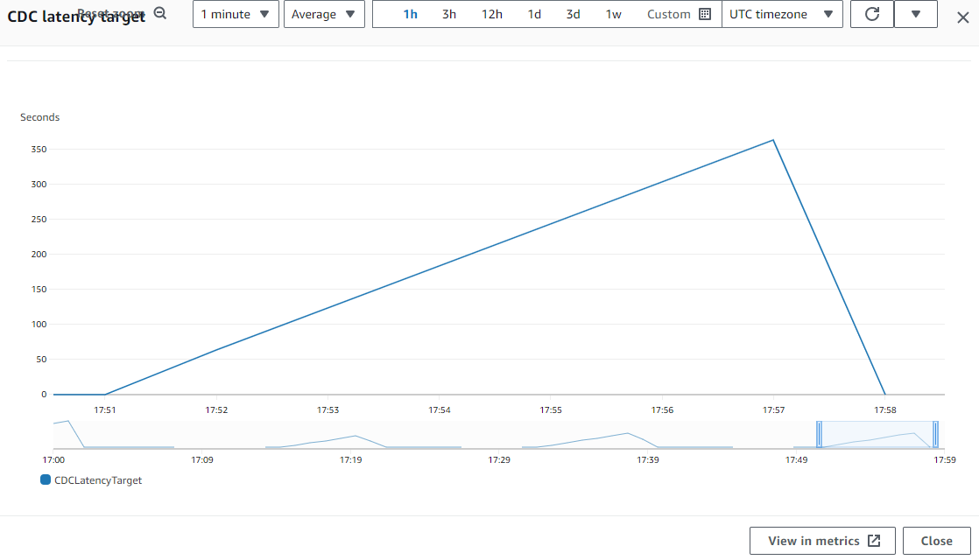Click the 17:00 overview axis label

pyautogui.click(x=53, y=459)
